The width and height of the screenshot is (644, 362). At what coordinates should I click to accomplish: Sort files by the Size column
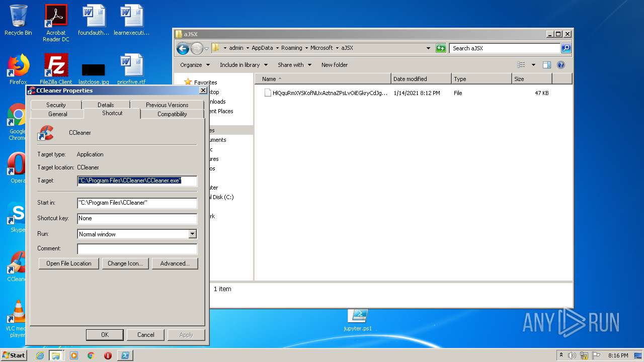[x=532, y=79]
